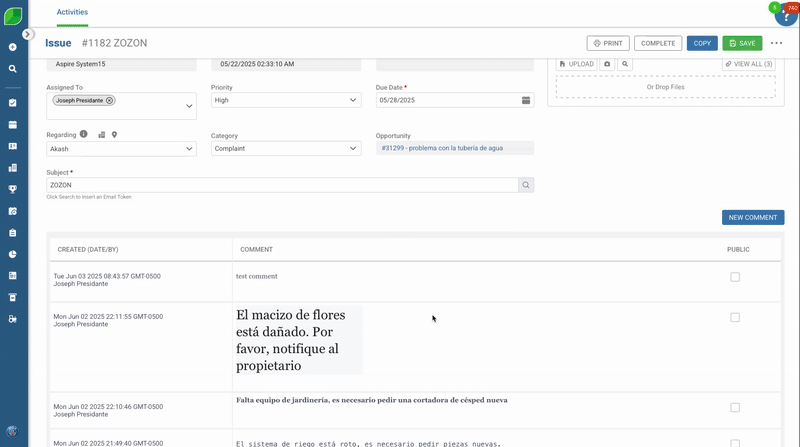
Task: Click the user avatar at sidebar bottom
Action: (x=13, y=432)
